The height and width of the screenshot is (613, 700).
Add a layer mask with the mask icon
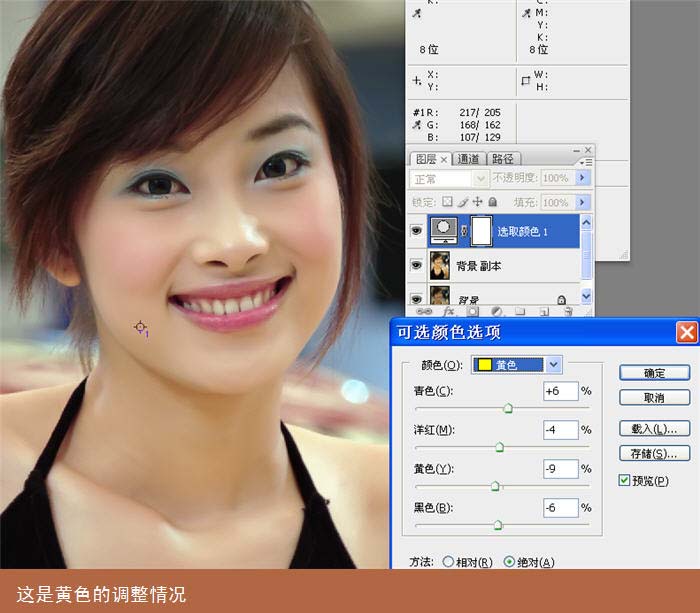tap(473, 311)
